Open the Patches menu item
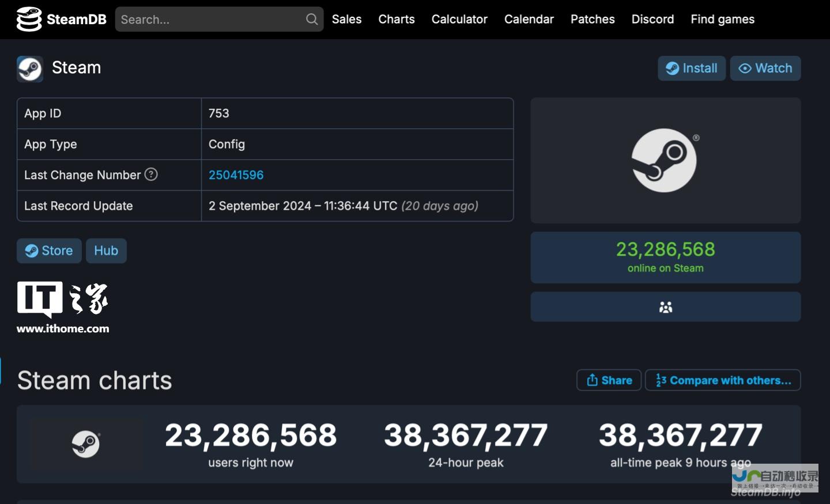This screenshot has width=830, height=504. click(593, 20)
